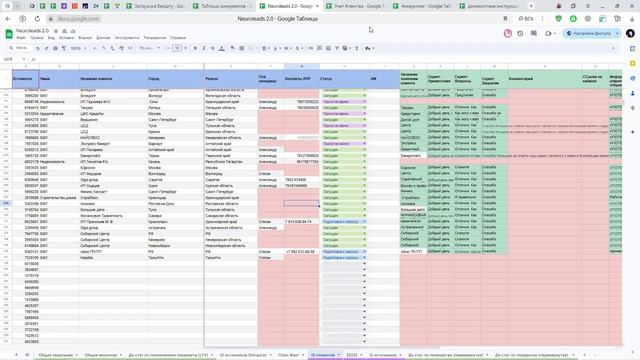Undo the last action in toolbar
This screenshot has width=640, height=360.
[38, 48]
